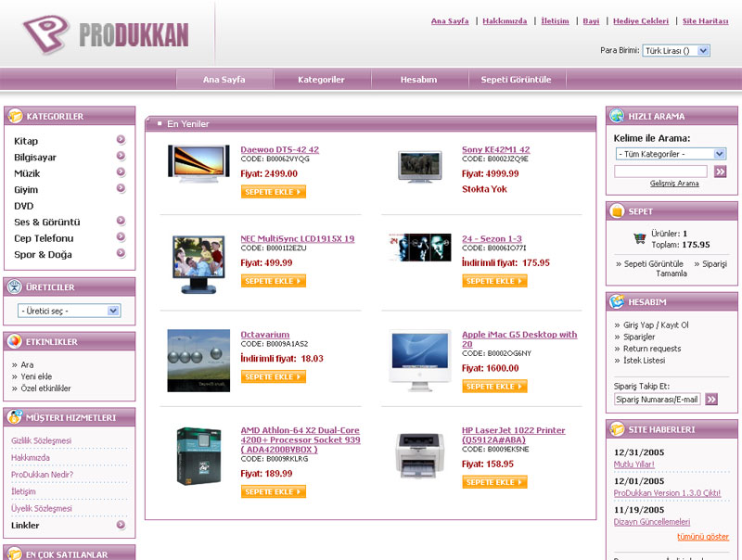The height and width of the screenshot is (560, 742).
Task: Open the Gelişmiş Arama link
Action: (674, 184)
